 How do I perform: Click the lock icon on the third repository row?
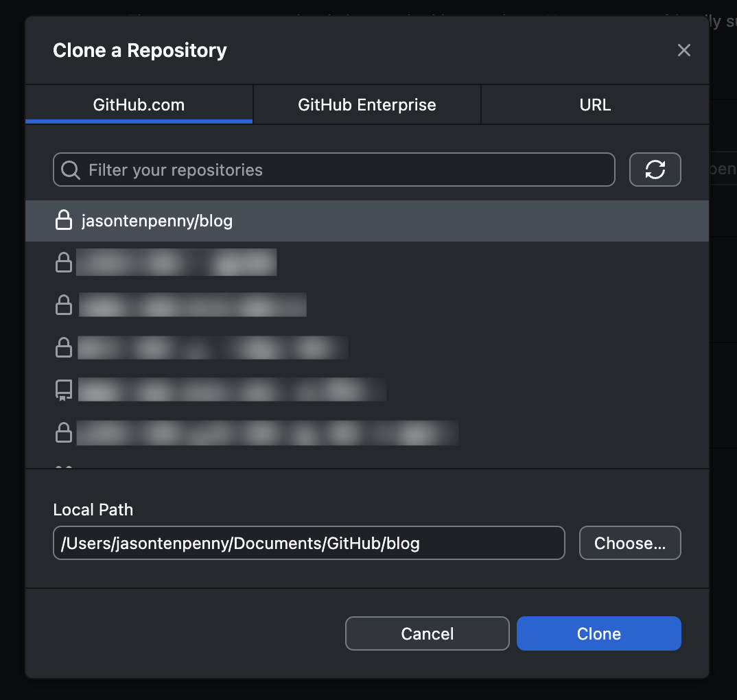pyautogui.click(x=64, y=305)
